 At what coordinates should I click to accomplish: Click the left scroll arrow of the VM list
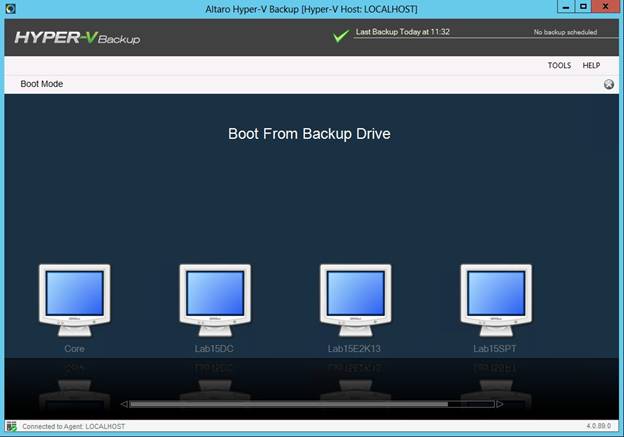click(124, 404)
